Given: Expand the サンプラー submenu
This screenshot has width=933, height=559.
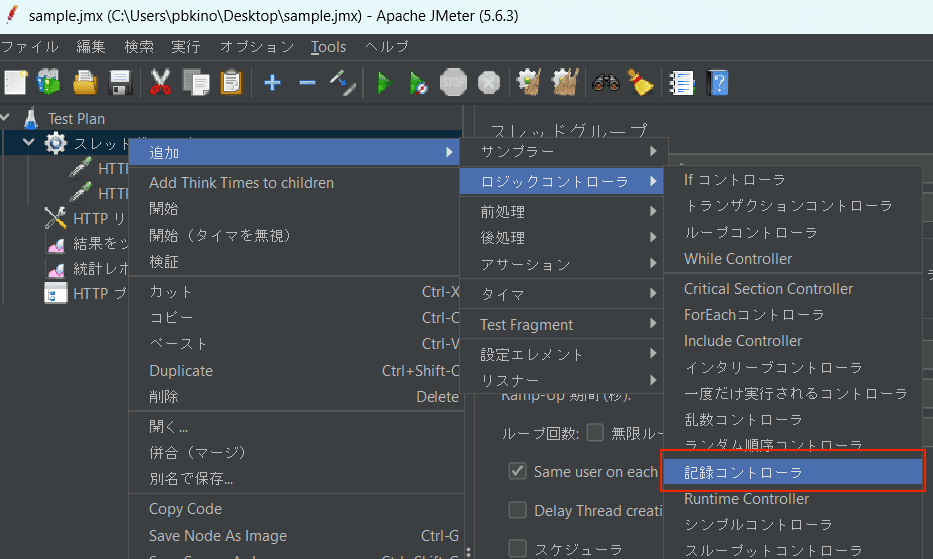Looking at the screenshot, I should (562, 151).
